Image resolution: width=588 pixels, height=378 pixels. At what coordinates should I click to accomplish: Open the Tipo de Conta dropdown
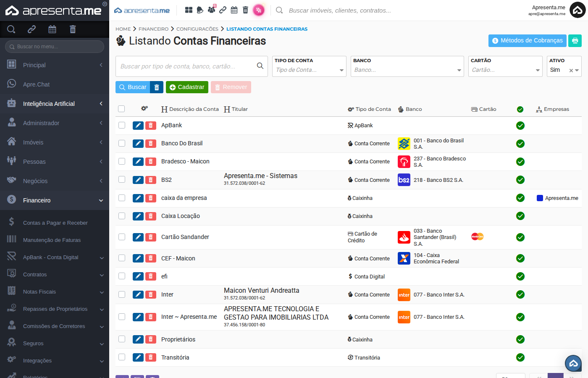pos(309,66)
